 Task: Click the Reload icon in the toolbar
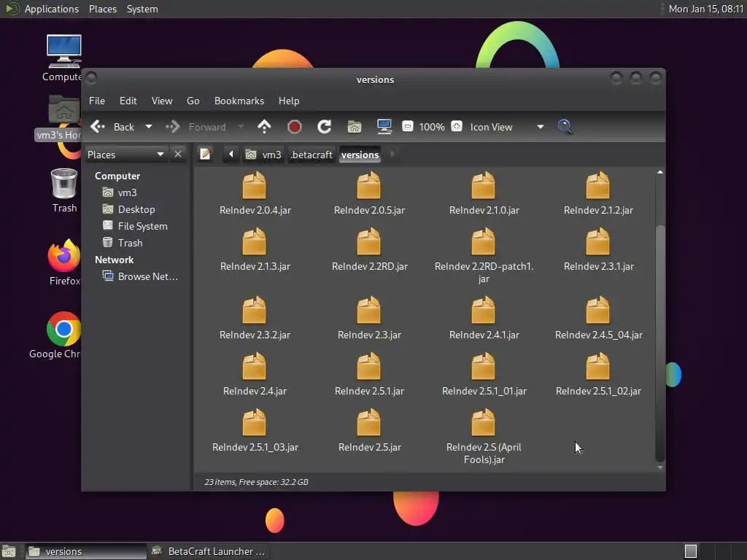pos(325,127)
